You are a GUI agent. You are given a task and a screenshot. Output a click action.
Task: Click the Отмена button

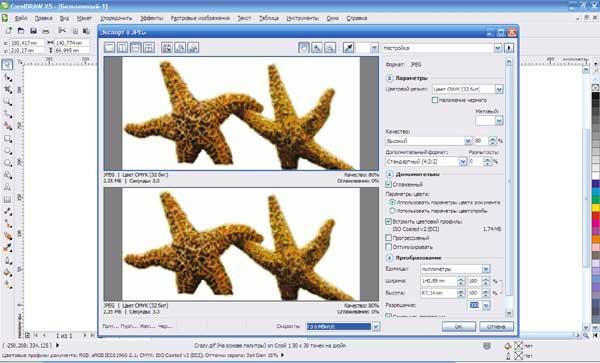pos(496,326)
